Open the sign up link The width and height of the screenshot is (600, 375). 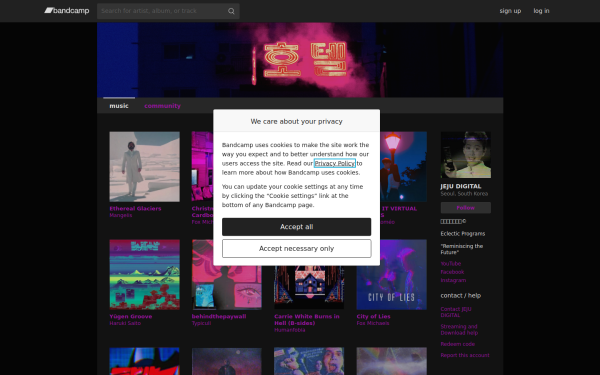[510, 11]
